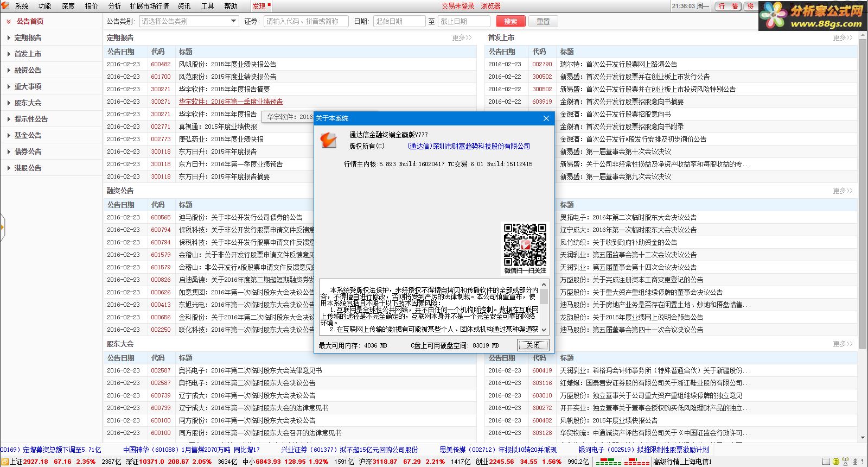Open 迪马股份 关于非公开发行公司债券的公告

pos(240,217)
